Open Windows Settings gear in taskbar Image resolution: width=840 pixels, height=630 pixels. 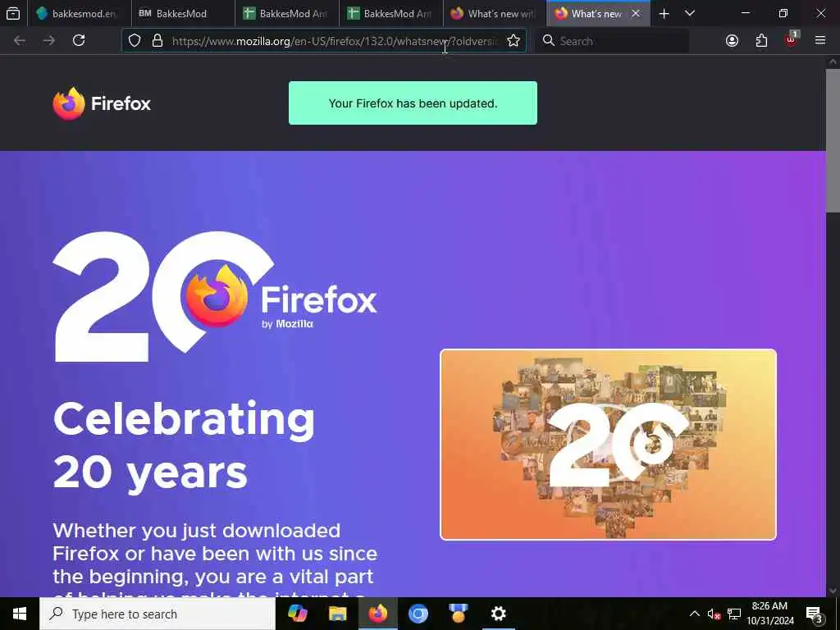click(x=498, y=614)
